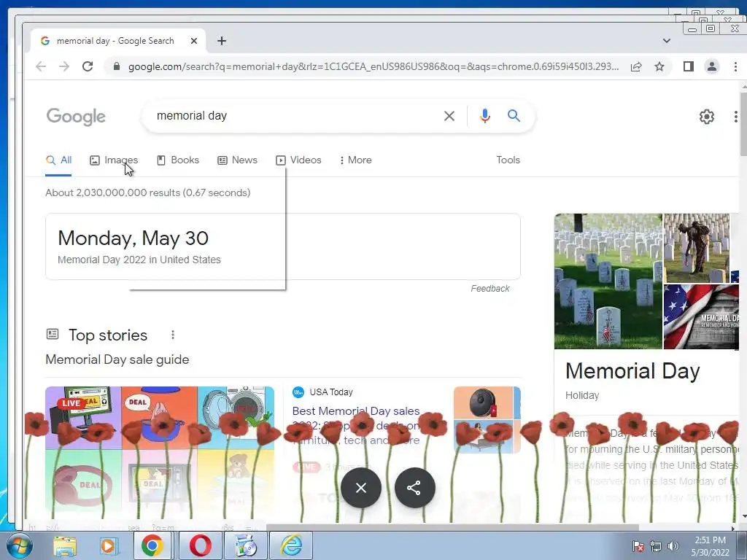The height and width of the screenshot is (560, 747).
Task: Share this page via address bar icon
Action: (x=636, y=66)
